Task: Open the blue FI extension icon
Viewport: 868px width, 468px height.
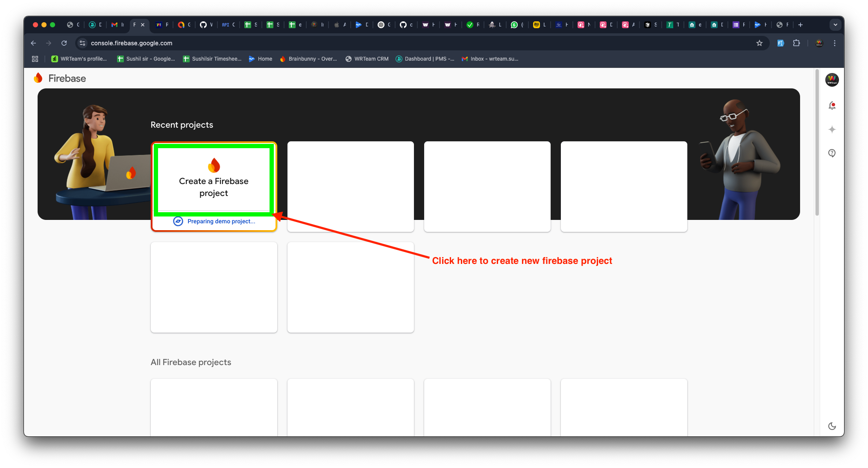Action: 780,43
